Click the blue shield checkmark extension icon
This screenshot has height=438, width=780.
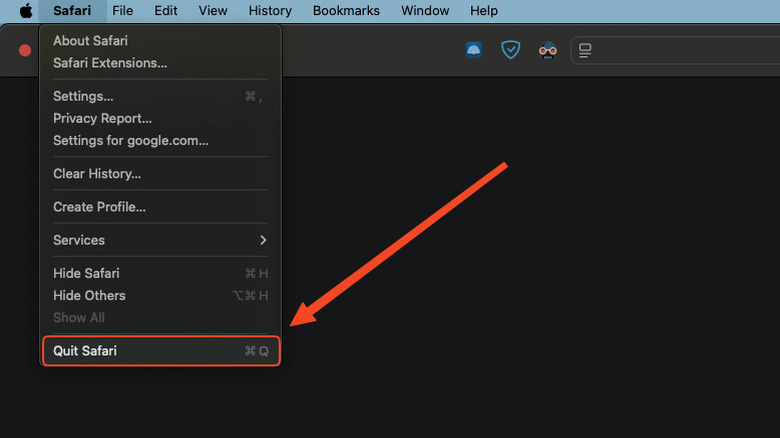[510, 50]
